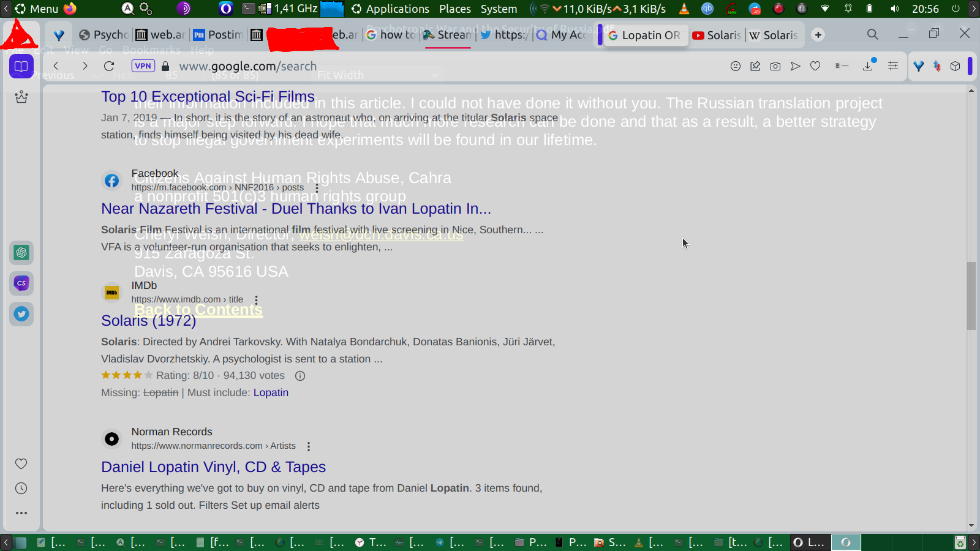Open the History clock in the sidebar
The height and width of the screenshot is (551, 980).
(x=21, y=489)
